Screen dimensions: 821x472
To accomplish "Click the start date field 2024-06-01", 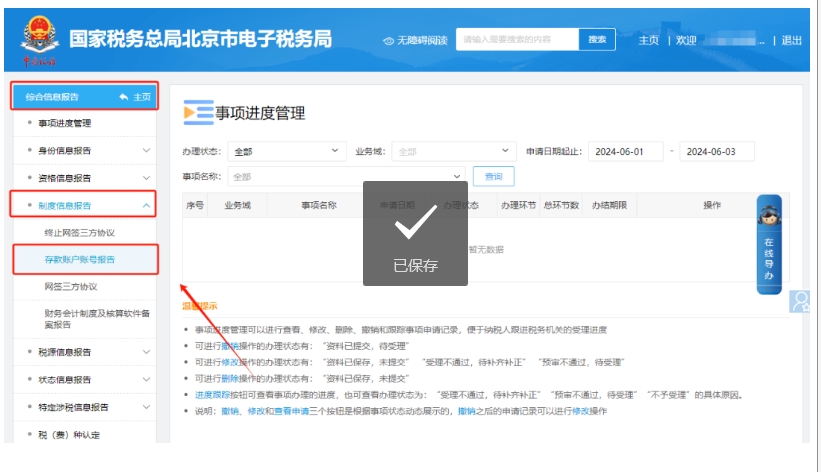I will pyautogui.click(x=625, y=152).
